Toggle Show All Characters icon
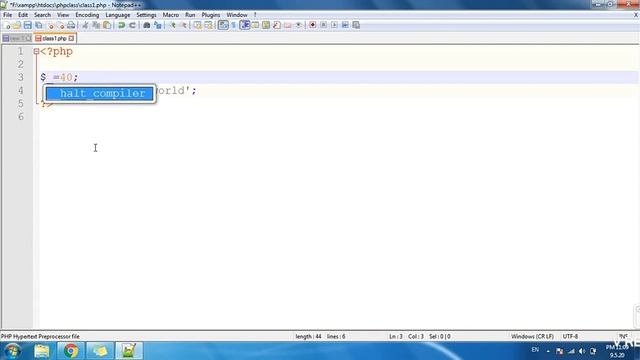Screen dimensions: 640x360 (233, 25)
